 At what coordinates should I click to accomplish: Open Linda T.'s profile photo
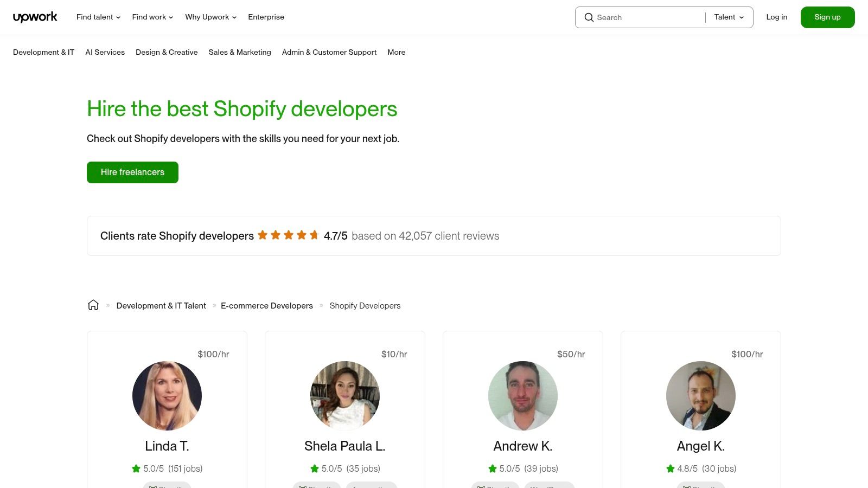tap(167, 396)
